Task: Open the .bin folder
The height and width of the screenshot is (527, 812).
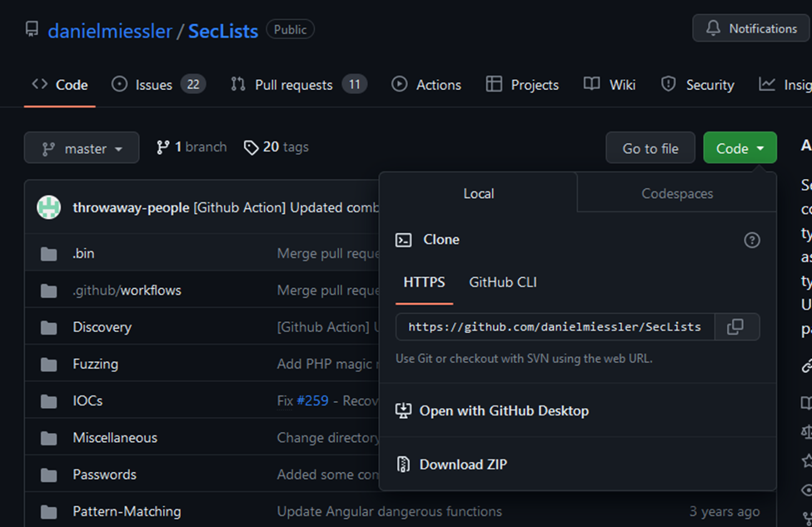Action: pyautogui.click(x=84, y=253)
